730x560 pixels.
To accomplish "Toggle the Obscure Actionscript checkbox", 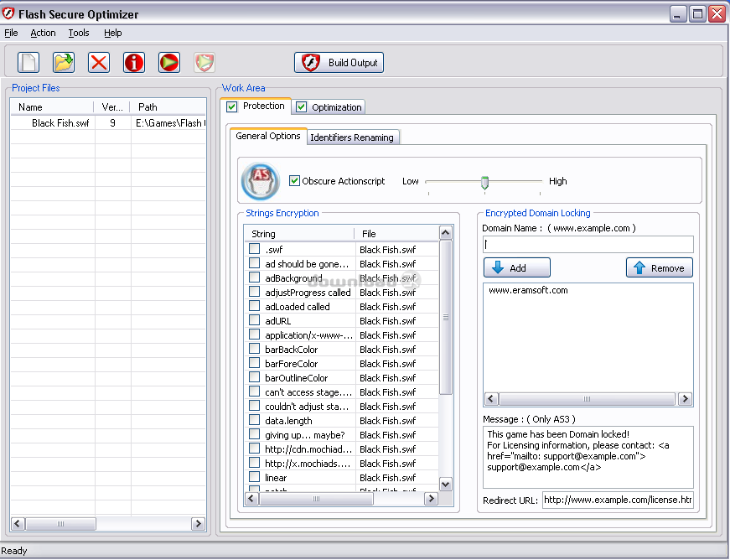I will [x=295, y=181].
